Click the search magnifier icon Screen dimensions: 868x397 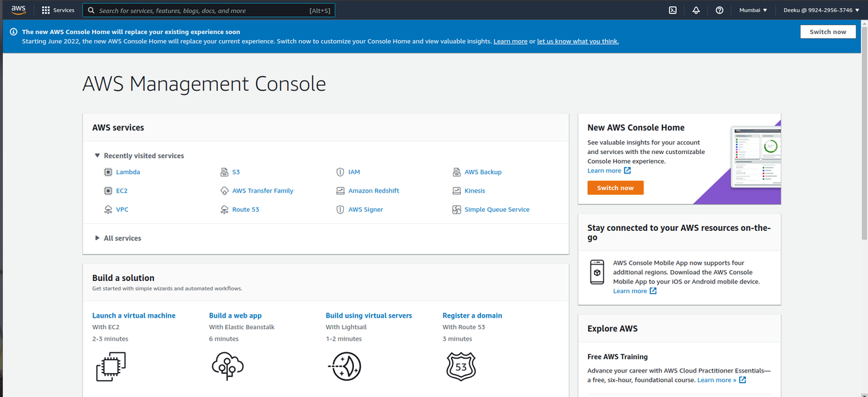tap(92, 10)
